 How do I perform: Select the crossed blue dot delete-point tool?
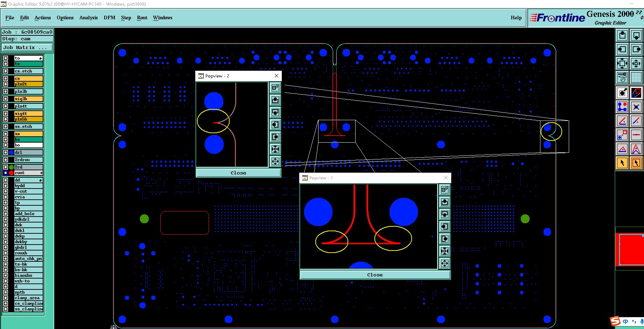tap(636, 107)
